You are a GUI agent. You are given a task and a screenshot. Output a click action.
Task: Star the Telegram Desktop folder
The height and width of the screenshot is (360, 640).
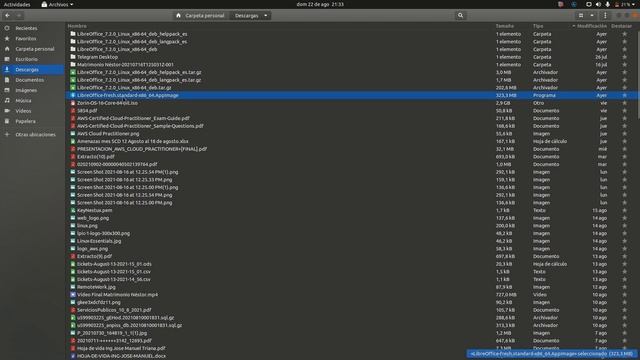coord(624,57)
